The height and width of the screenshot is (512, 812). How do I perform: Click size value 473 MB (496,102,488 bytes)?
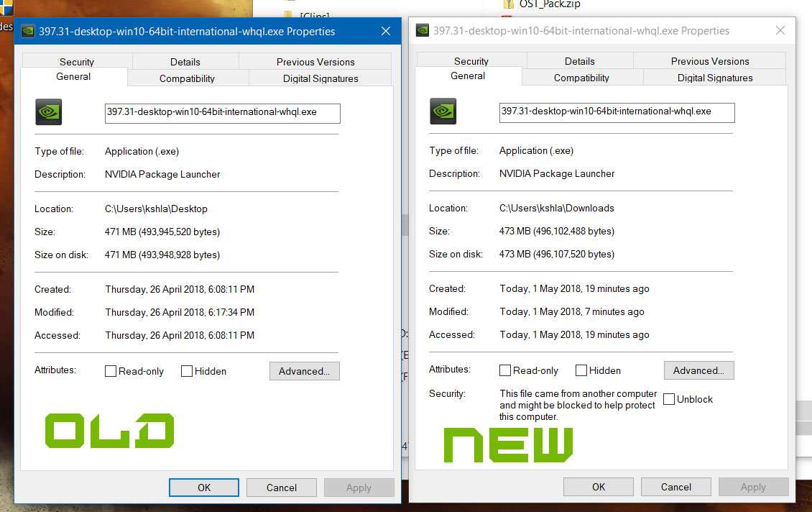[557, 231]
